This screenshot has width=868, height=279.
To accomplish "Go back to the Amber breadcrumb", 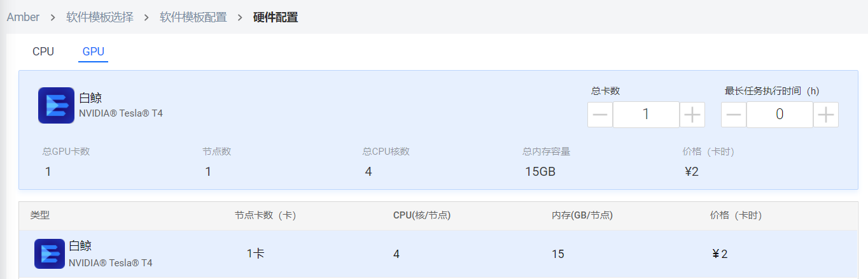I will (x=23, y=17).
